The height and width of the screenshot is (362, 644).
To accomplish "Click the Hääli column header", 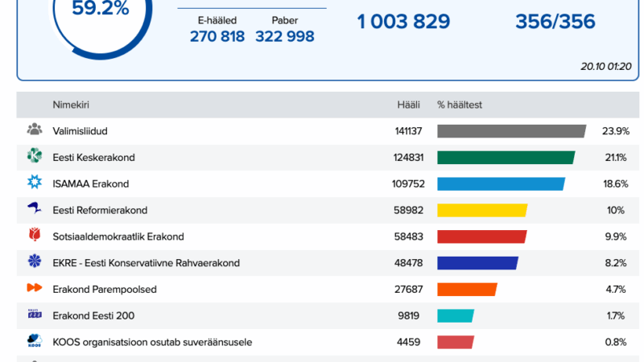I will click(x=408, y=105).
